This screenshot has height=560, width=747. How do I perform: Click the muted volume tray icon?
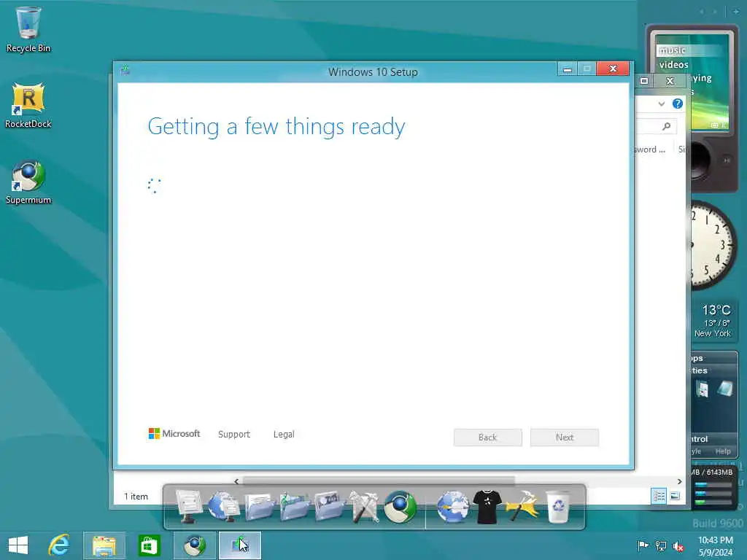pyautogui.click(x=678, y=545)
